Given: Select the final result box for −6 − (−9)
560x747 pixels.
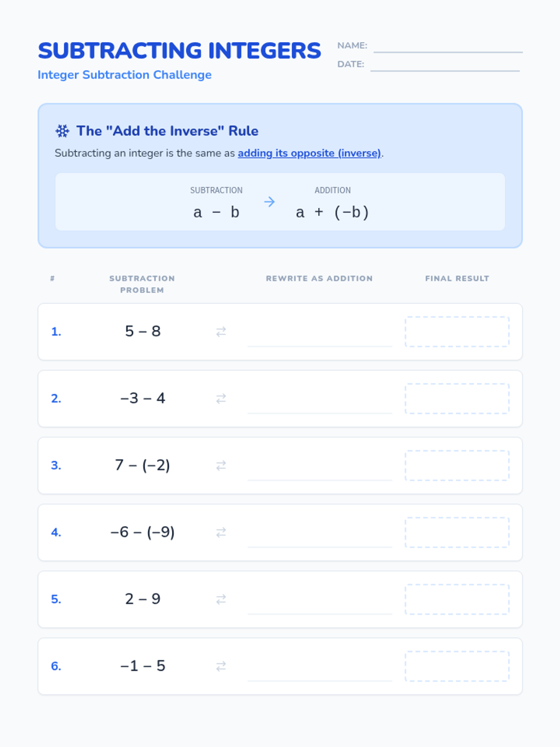Looking at the screenshot, I should click(x=457, y=532).
